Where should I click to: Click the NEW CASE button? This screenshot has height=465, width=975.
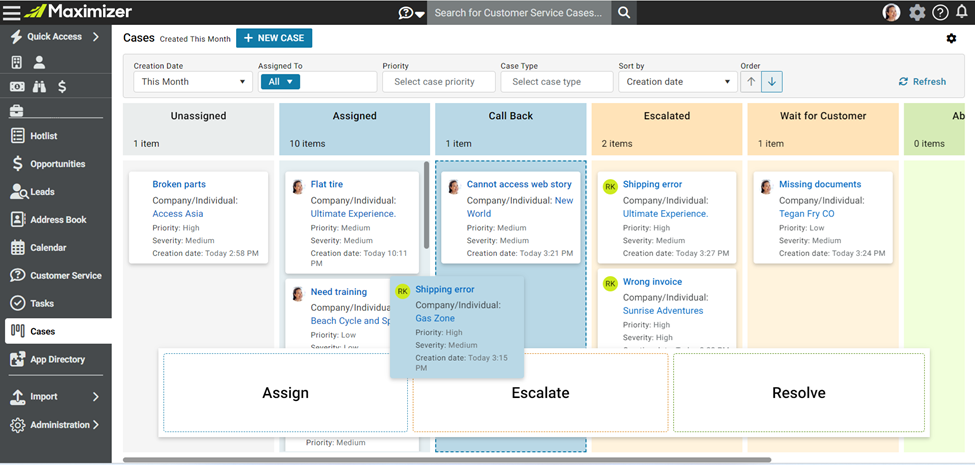[274, 38]
